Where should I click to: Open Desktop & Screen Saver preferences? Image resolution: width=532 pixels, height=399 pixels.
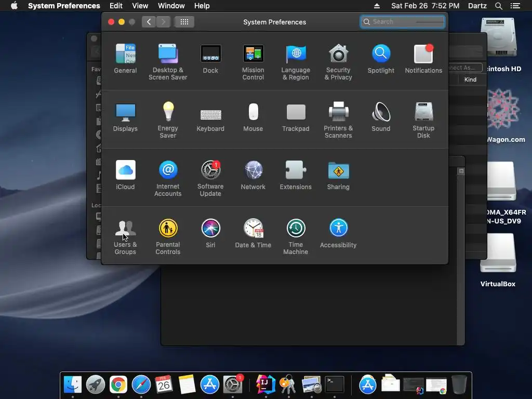click(x=168, y=62)
